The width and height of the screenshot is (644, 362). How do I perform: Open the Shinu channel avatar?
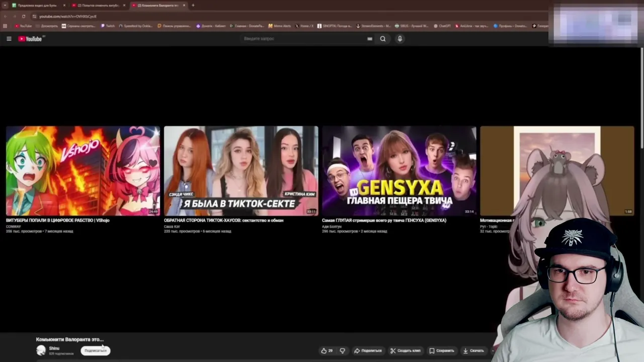point(41,350)
